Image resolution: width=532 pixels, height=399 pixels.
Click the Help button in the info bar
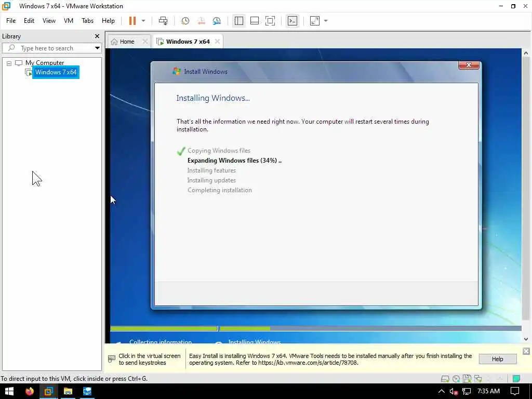tap(497, 359)
